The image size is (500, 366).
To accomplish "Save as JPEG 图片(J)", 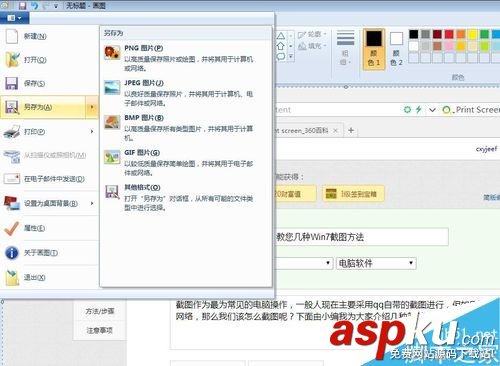I will pos(185,93).
